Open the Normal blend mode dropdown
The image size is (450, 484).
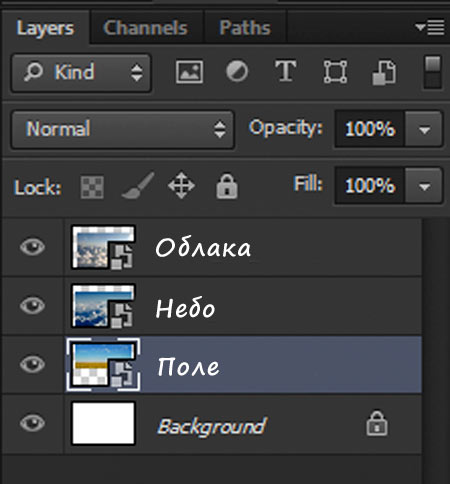pyautogui.click(x=123, y=129)
